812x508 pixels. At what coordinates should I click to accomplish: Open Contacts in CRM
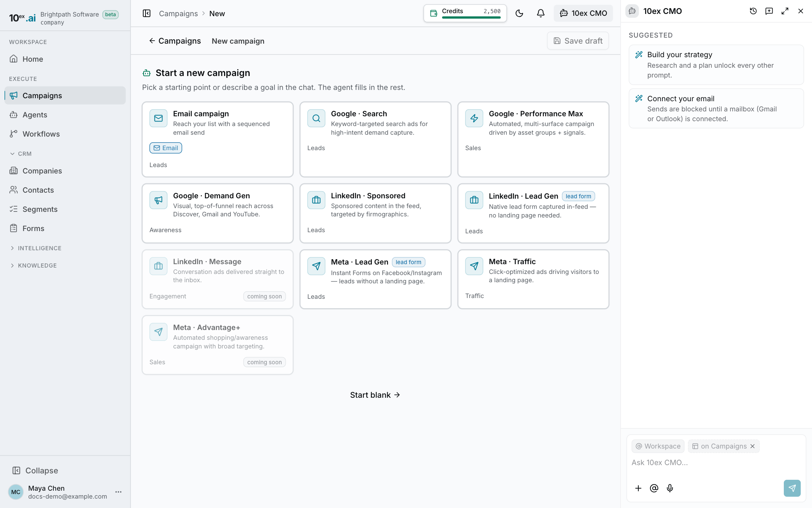pos(65,190)
